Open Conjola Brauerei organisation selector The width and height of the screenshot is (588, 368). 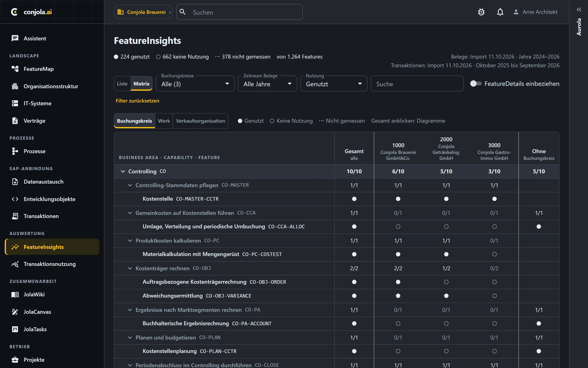pos(143,12)
